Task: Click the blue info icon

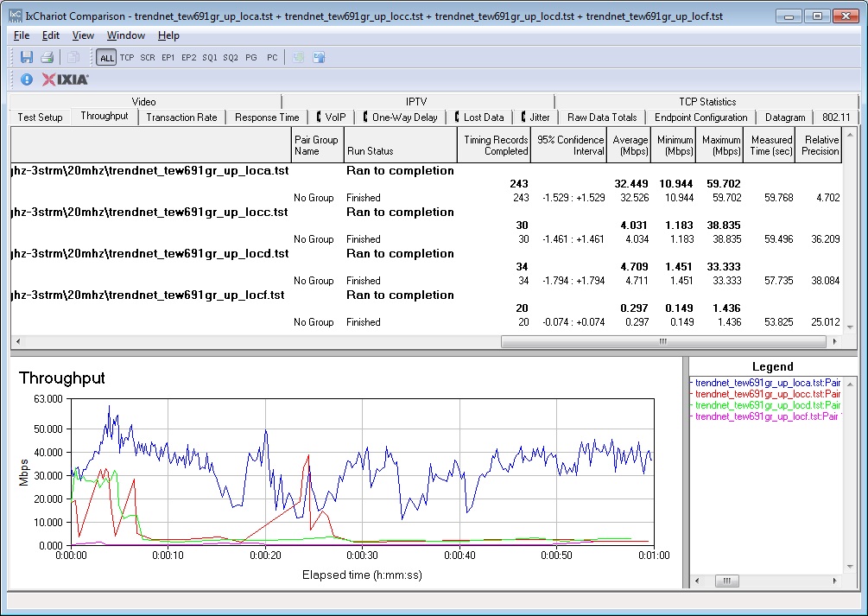Action: [27, 79]
